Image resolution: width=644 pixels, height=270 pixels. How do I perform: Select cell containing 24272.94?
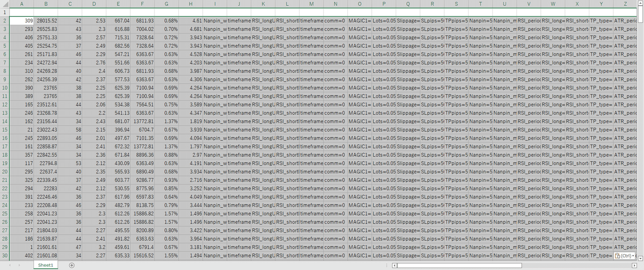[46, 62]
